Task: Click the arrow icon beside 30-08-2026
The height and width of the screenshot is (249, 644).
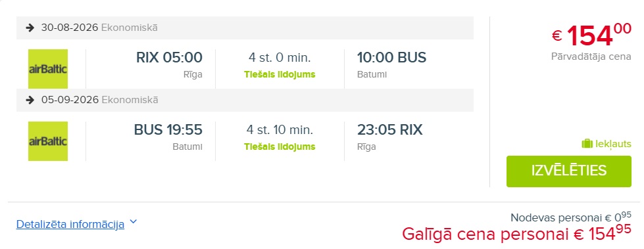Action: pyautogui.click(x=30, y=28)
